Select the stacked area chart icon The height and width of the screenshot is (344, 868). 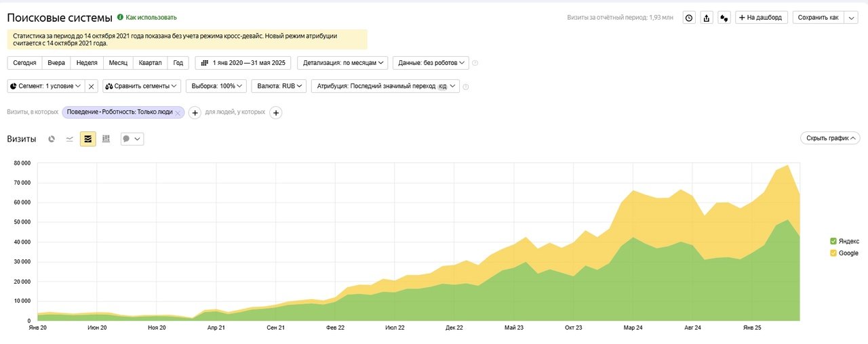coord(87,139)
